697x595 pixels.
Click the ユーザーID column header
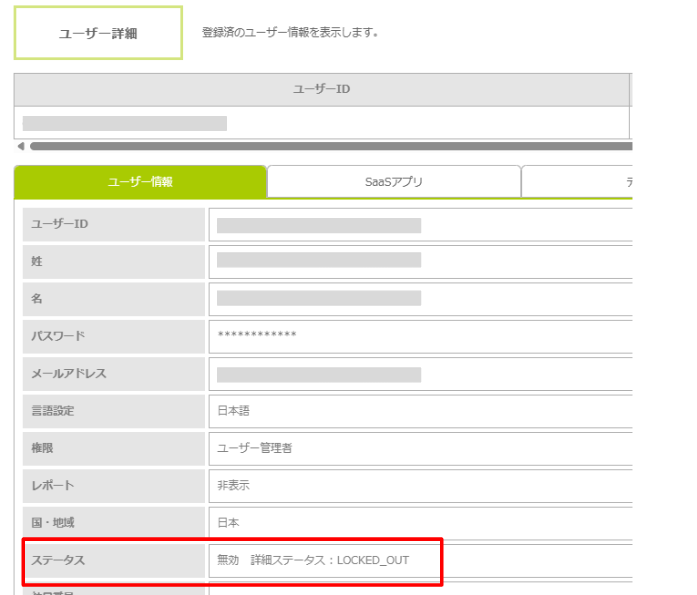pyautogui.click(x=321, y=89)
